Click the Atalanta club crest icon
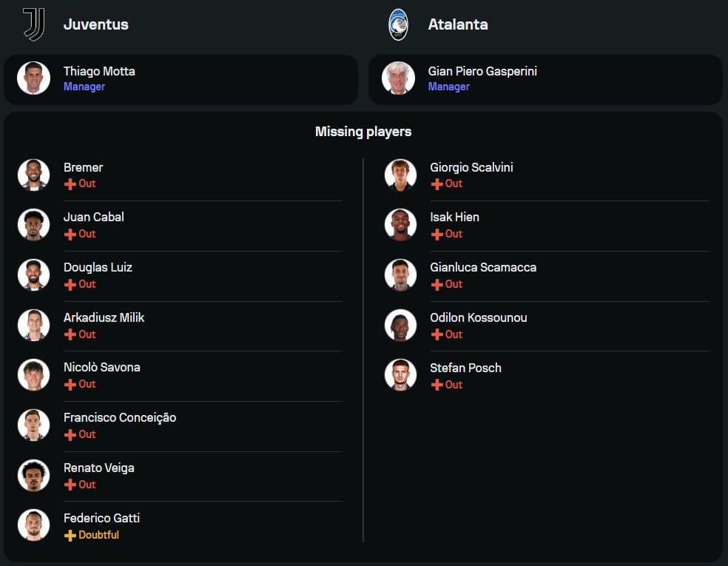Image resolution: width=728 pixels, height=566 pixels. (399, 24)
